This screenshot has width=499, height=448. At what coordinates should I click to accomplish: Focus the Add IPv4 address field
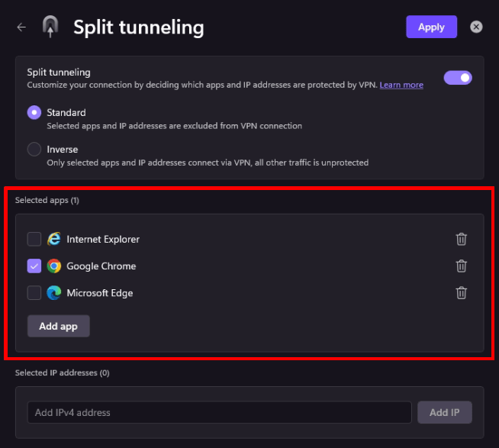[220, 412]
